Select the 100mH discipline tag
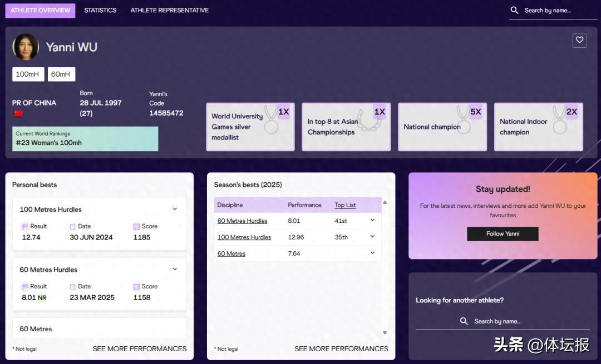The height and width of the screenshot is (364, 601). 28,74
